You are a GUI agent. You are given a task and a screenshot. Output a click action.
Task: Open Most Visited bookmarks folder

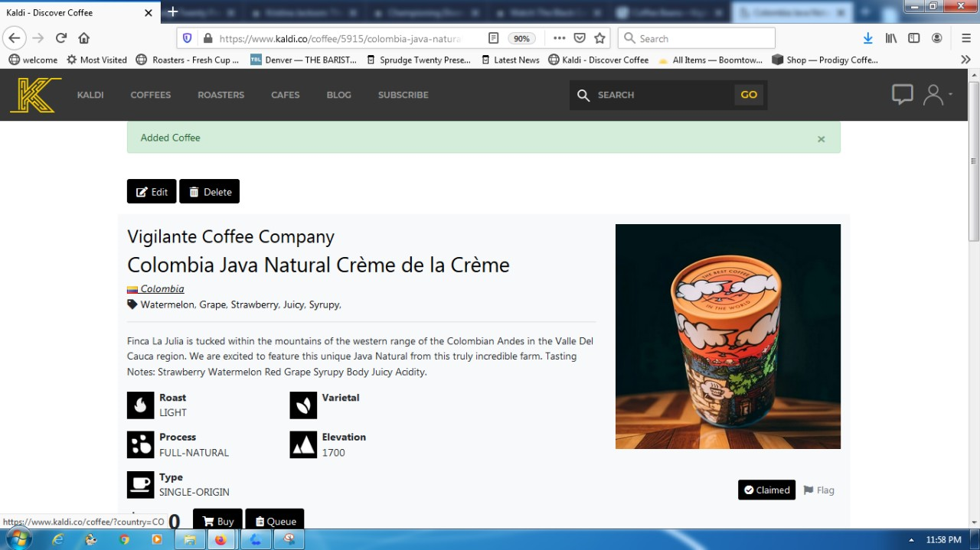(96, 60)
